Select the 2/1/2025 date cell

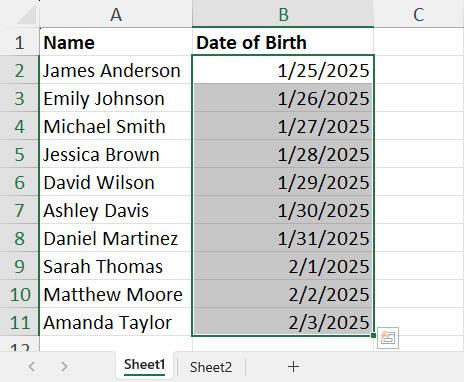click(x=283, y=266)
